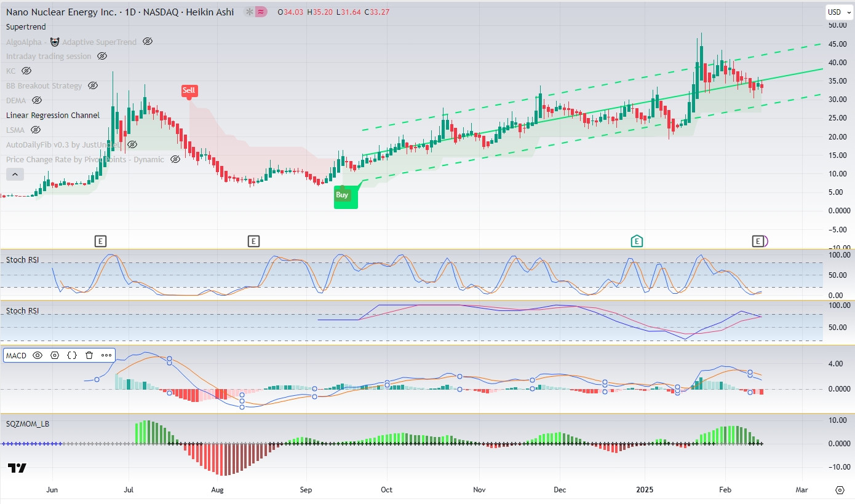The height and width of the screenshot is (504, 855).
Task: Click the 25.00 label on the price axis
Action: click(x=838, y=118)
